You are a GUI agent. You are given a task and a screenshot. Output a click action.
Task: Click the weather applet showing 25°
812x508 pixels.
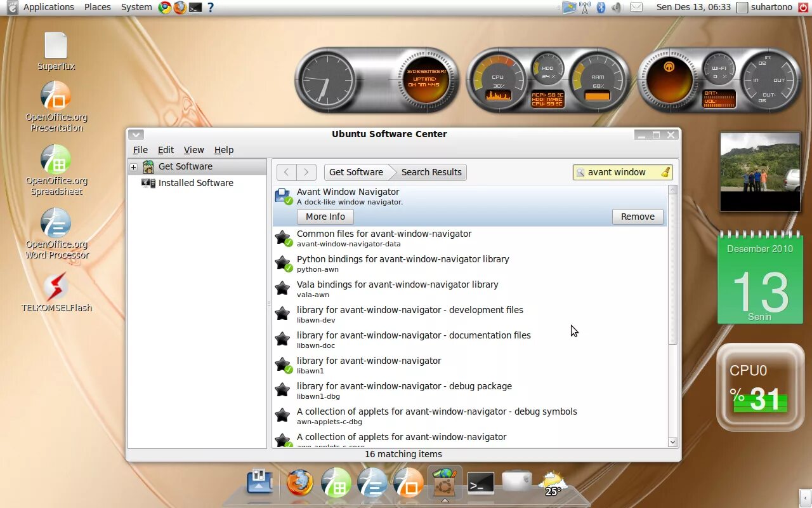point(553,484)
